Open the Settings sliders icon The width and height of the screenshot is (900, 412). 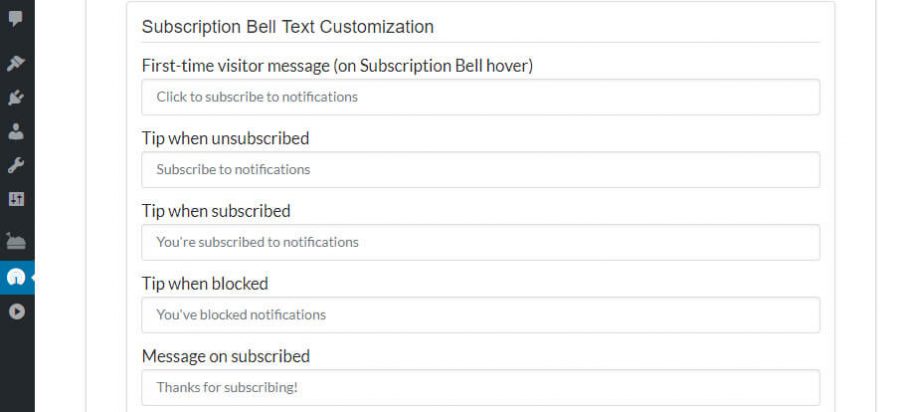click(x=16, y=199)
